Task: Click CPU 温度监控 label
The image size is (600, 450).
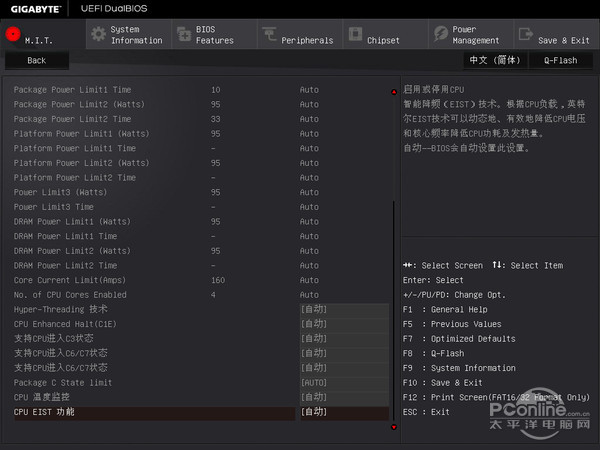Action: pyautogui.click(x=42, y=397)
